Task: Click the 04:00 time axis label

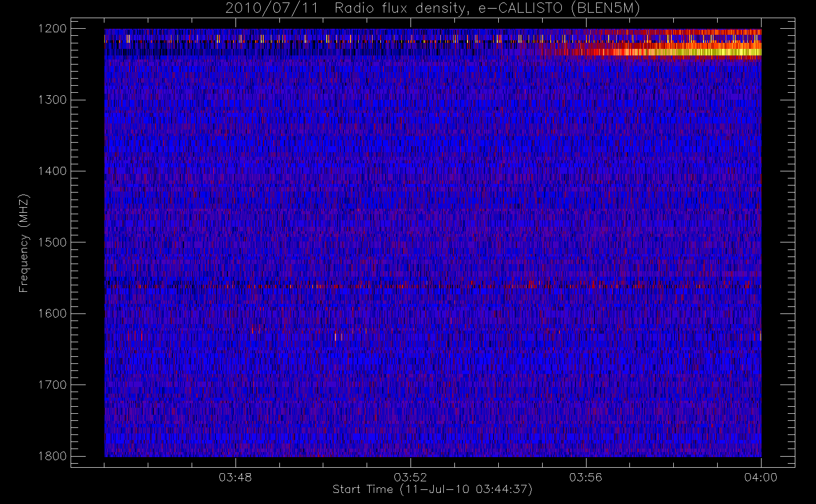Action: [x=761, y=477]
